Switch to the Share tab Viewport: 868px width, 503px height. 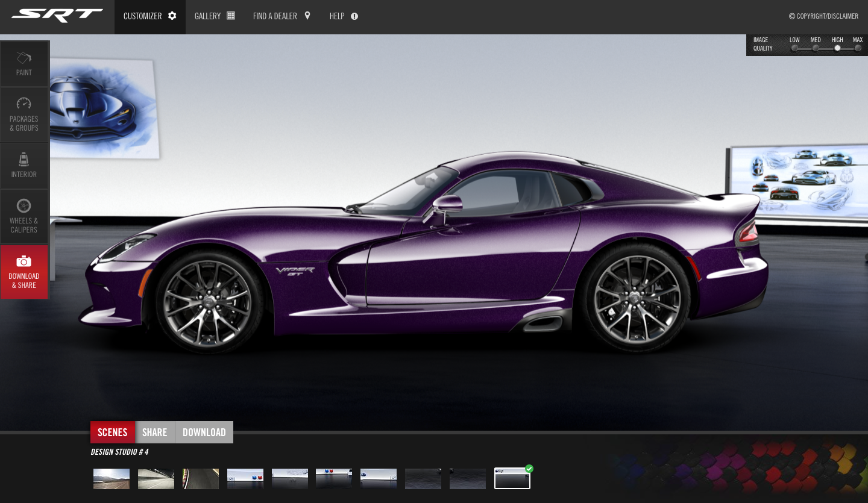155,432
